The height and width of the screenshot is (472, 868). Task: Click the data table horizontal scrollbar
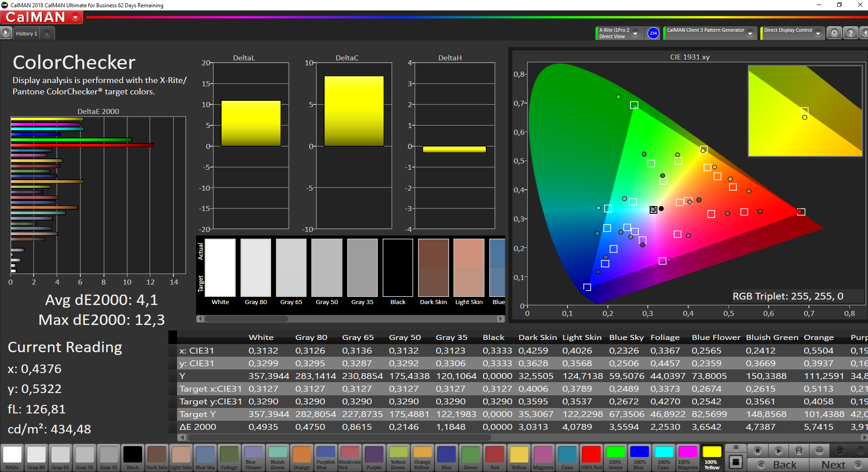(339, 438)
